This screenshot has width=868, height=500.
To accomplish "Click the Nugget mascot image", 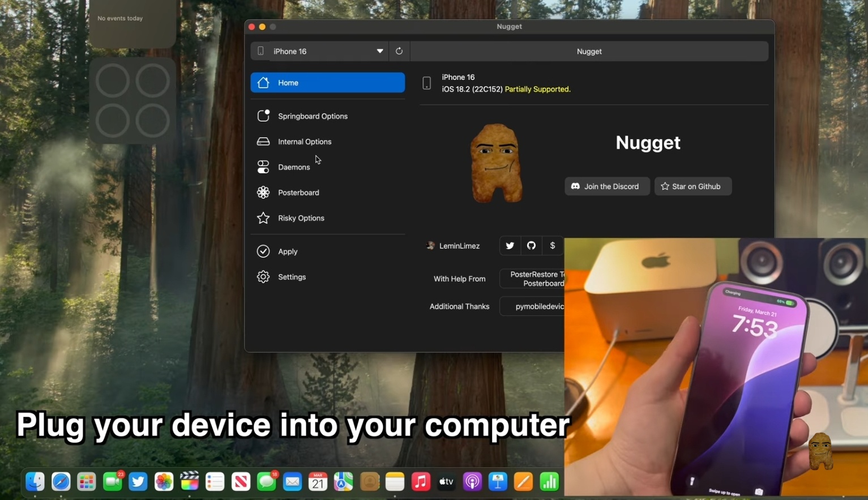I will point(496,163).
